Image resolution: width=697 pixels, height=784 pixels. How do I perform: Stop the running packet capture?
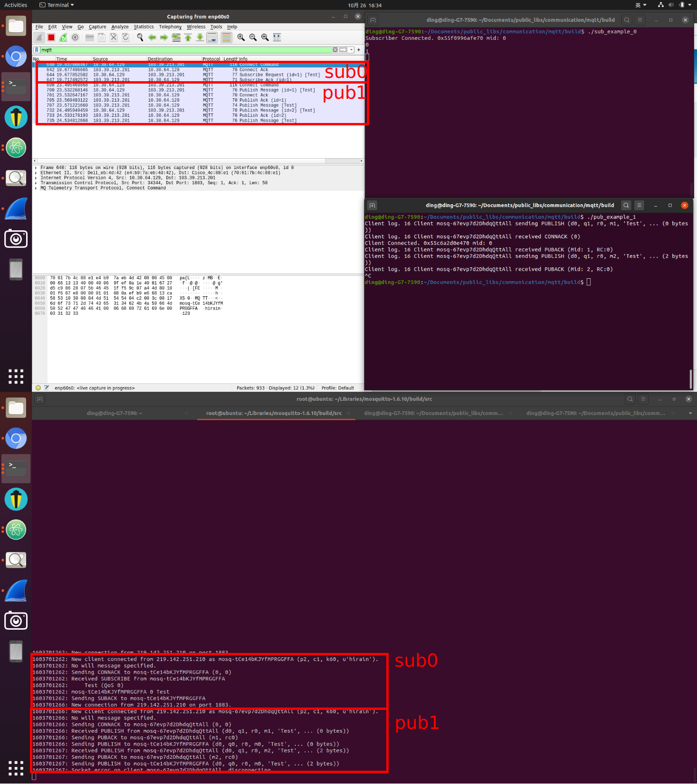coord(51,38)
